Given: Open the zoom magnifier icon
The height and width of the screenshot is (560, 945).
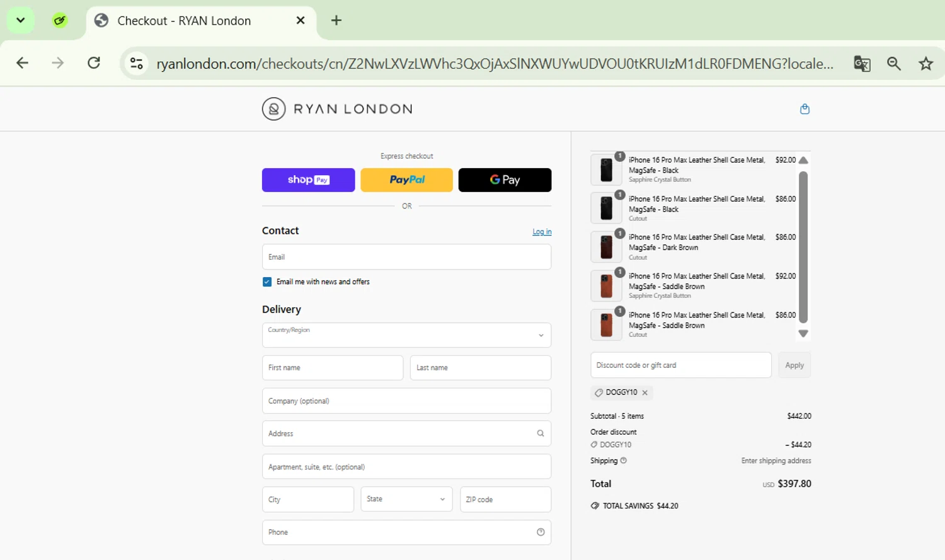Looking at the screenshot, I should click(x=893, y=64).
